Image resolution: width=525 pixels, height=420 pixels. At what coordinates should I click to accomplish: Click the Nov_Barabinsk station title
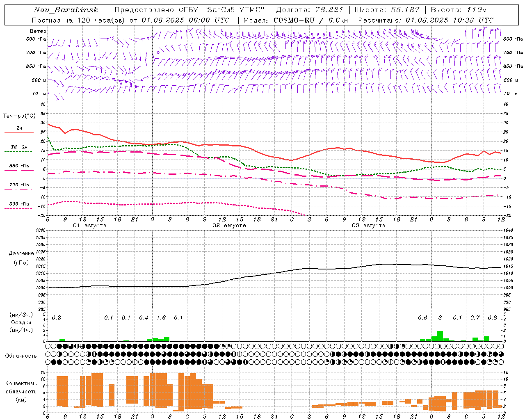(x=66, y=10)
